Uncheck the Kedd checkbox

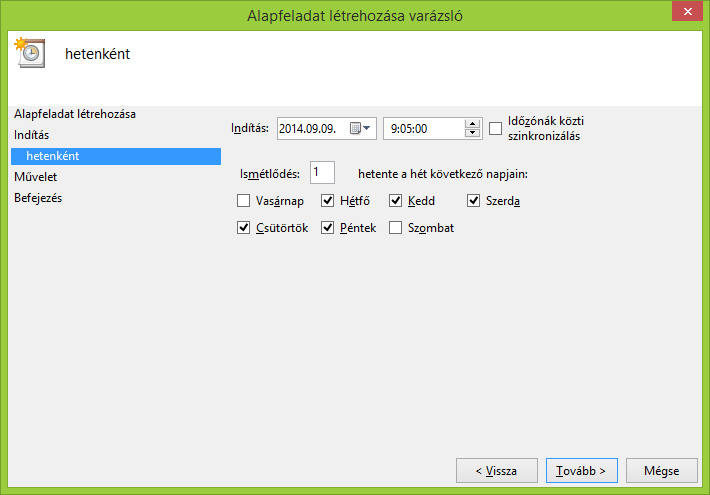click(396, 201)
